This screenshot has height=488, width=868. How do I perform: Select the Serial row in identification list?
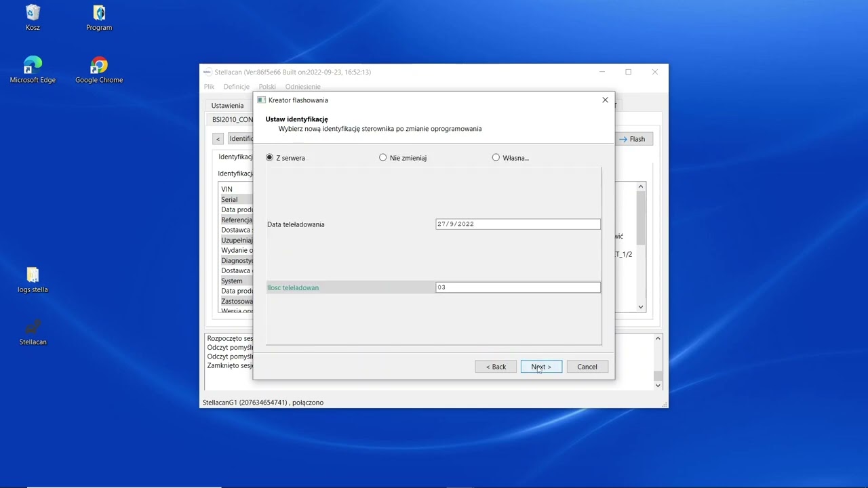click(236, 199)
